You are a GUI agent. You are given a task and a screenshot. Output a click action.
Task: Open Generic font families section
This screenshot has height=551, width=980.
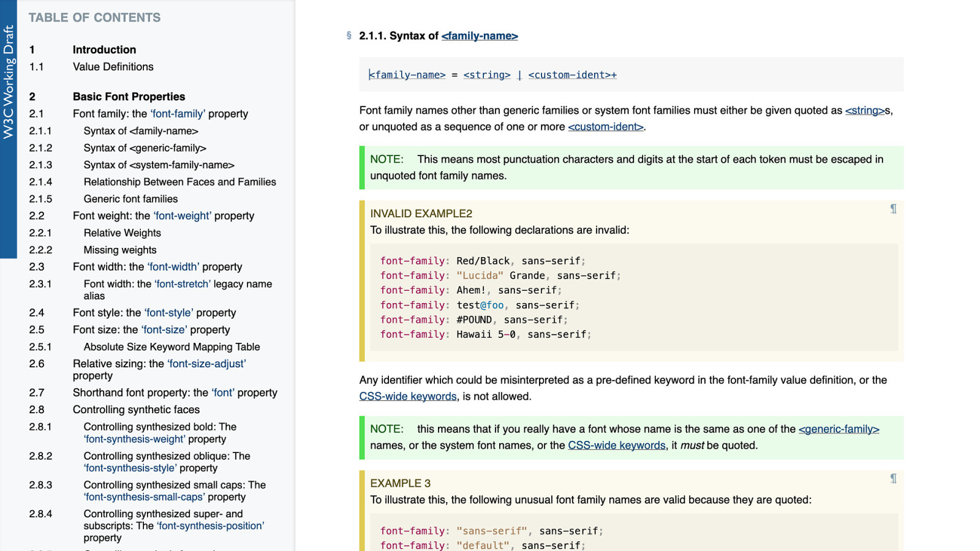tap(131, 199)
